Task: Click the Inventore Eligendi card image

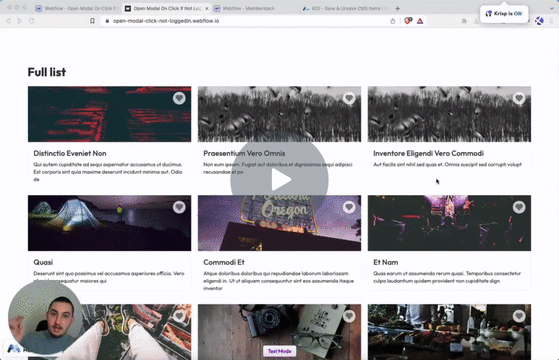Action: point(450,114)
